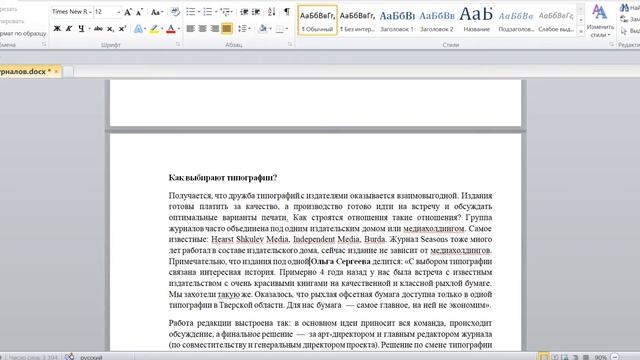Apply strikethrough formatting
Image resolution: width=640 pixels, height=360 pixels.
coord(98,29)
